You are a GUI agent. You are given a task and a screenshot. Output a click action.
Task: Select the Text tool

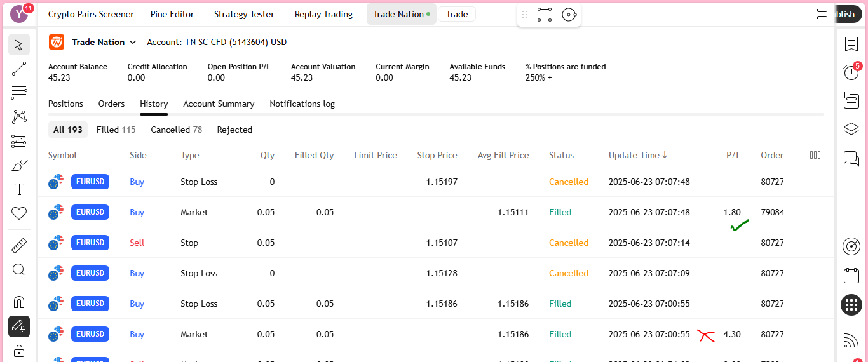coord(19,189)
